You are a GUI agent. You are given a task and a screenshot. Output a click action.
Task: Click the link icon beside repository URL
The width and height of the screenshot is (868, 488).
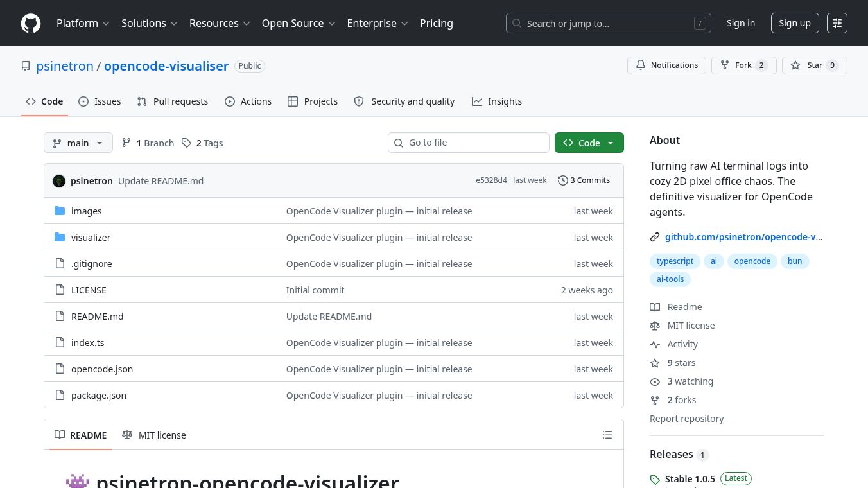pyautogui.click(x=655, y=237)
